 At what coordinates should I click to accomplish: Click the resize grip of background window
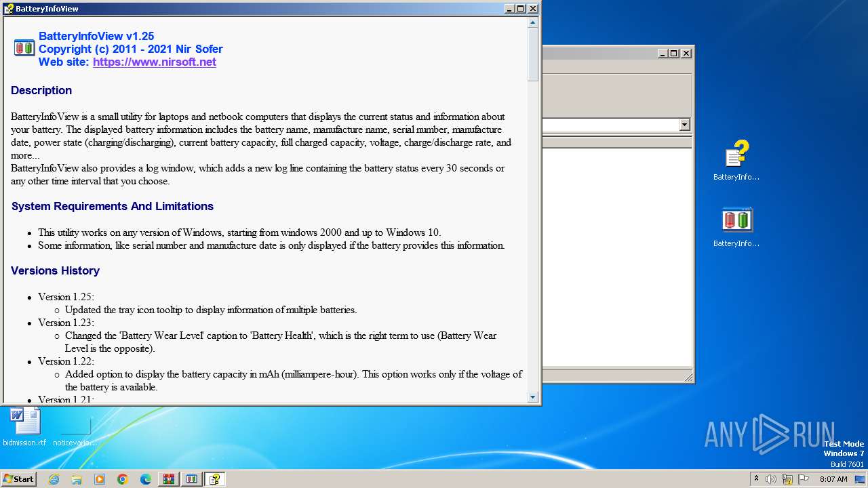tap(688, 378)
